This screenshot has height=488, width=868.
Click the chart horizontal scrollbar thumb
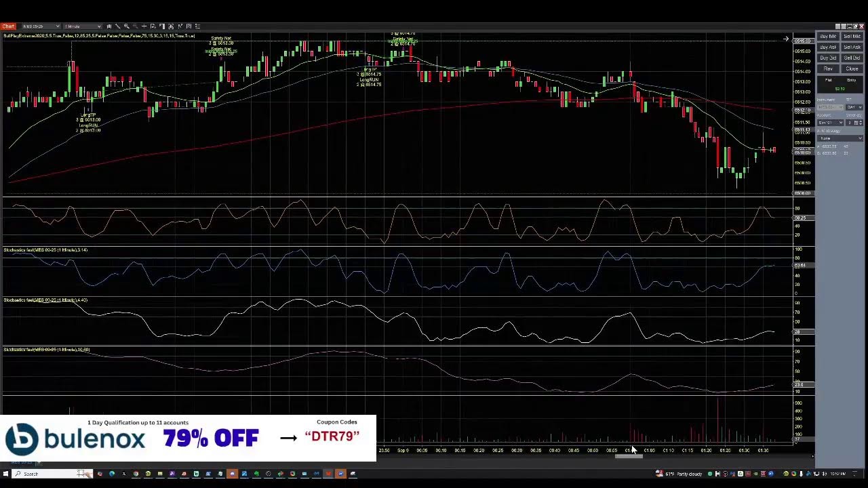click(x=629, y=457)
